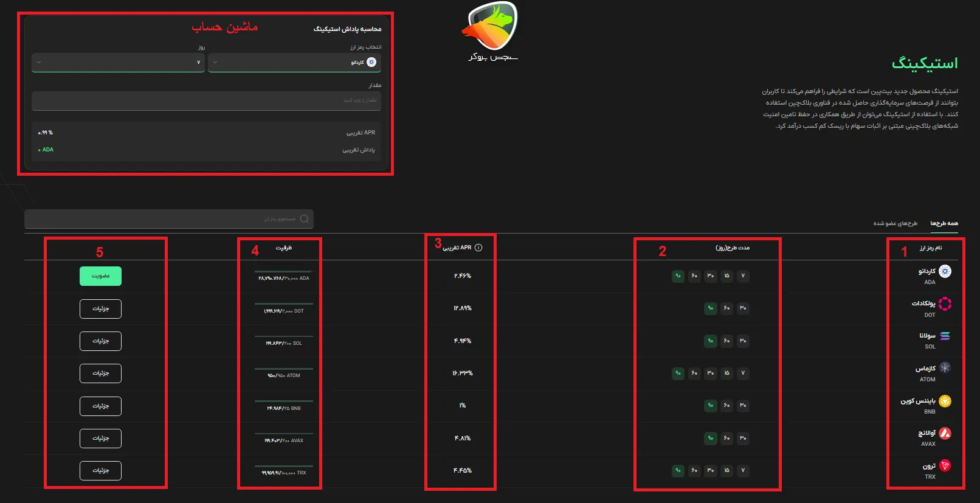Click the 'ظرفیت' capacity column header
This screenshot has height=503, width=980.
[284, 248]
